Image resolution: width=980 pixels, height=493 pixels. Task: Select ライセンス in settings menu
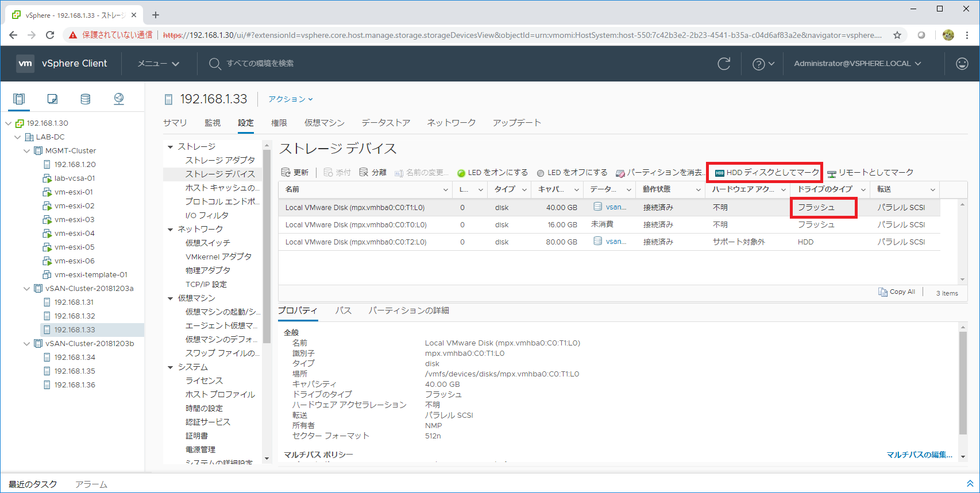click(x=204, y=381)
